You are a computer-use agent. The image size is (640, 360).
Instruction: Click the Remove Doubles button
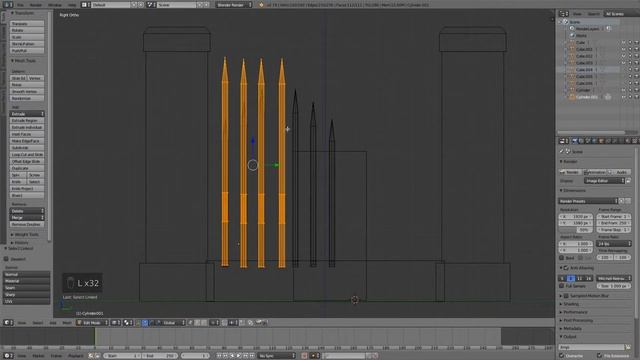pos(27,224)
